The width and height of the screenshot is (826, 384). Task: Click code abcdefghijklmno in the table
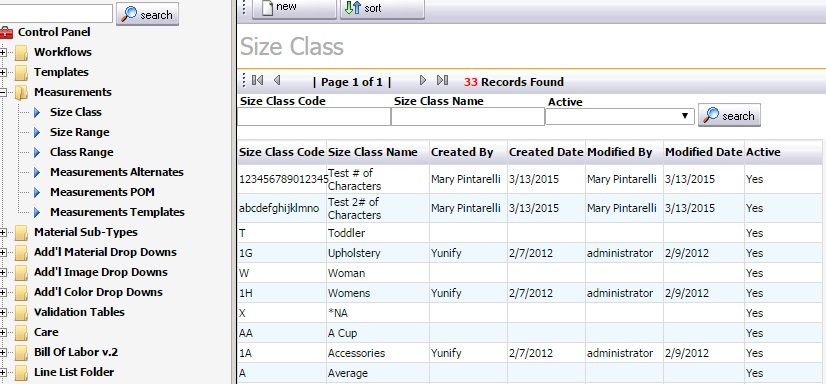[x=279, y=208]
